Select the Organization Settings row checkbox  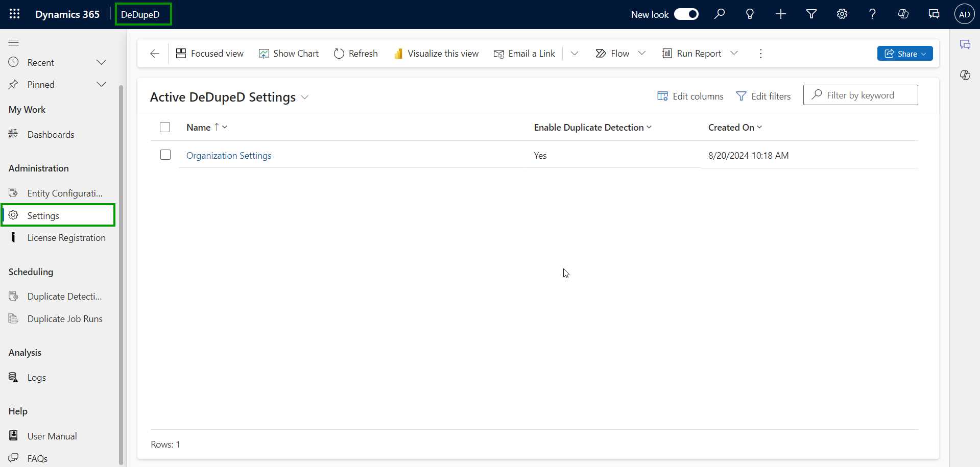tap(165, 155)
